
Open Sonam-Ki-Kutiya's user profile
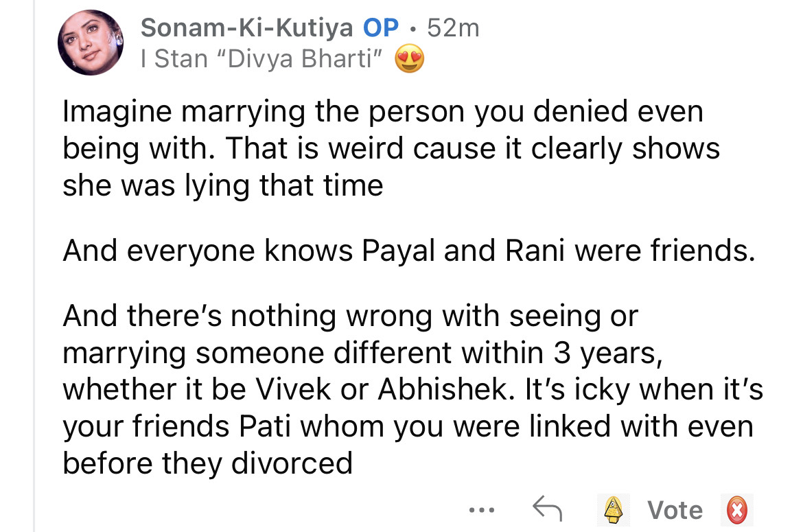pyautogui.click(x=246, y=28)
